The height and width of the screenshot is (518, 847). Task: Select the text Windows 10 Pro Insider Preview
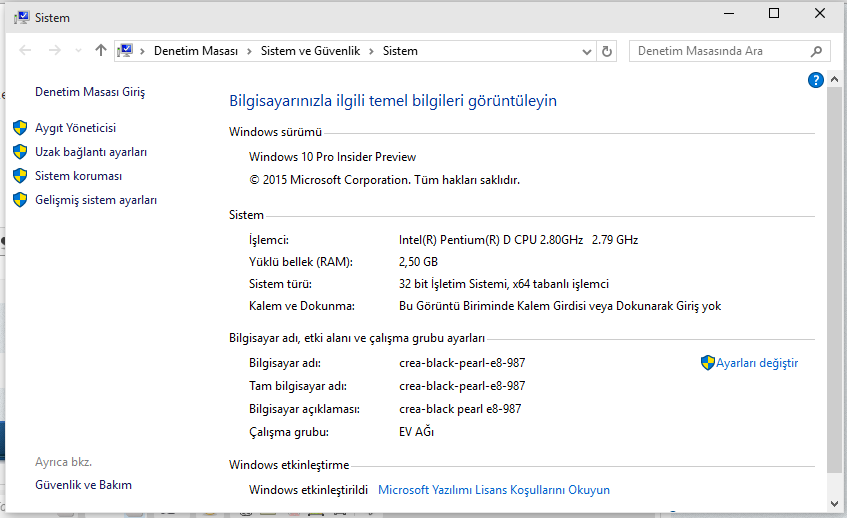pos(332,157)
